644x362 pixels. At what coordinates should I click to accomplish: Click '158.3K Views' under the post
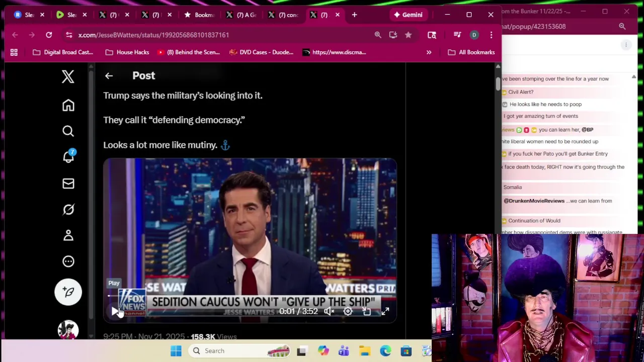coord(213,337)
